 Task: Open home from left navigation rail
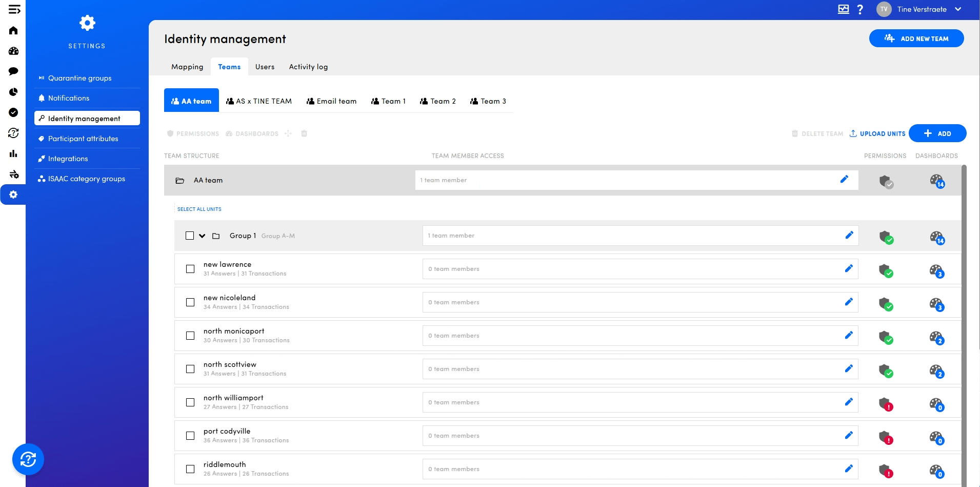(x=13, y=30)
